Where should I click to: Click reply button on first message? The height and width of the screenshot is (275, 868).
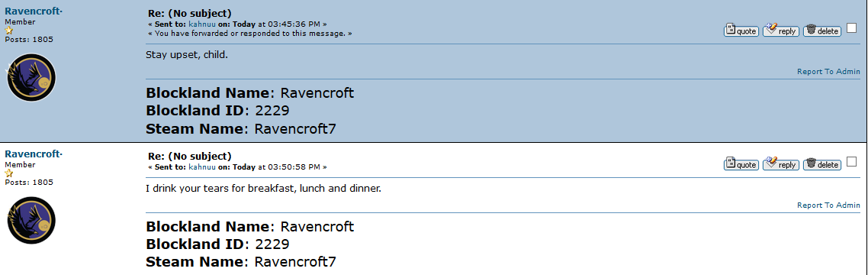tap(780, 31)
